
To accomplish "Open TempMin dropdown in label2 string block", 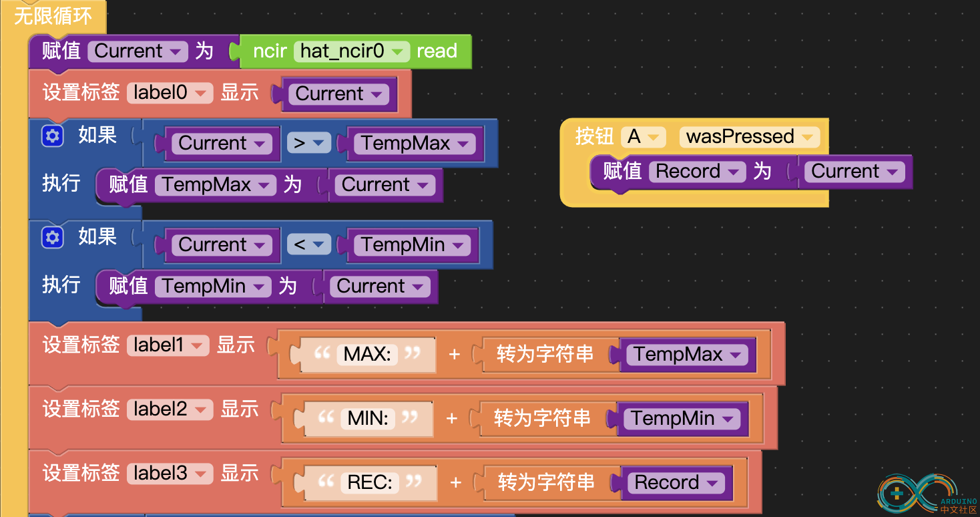I will tap(682, 419).
